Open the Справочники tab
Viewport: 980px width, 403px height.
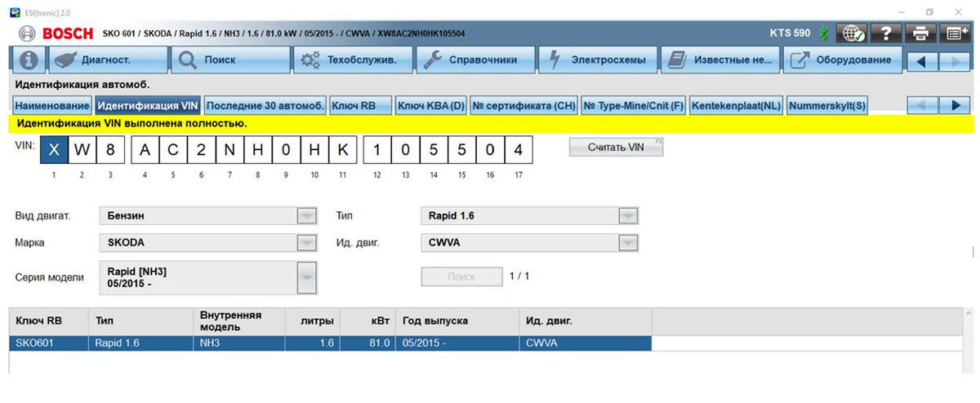475,60
